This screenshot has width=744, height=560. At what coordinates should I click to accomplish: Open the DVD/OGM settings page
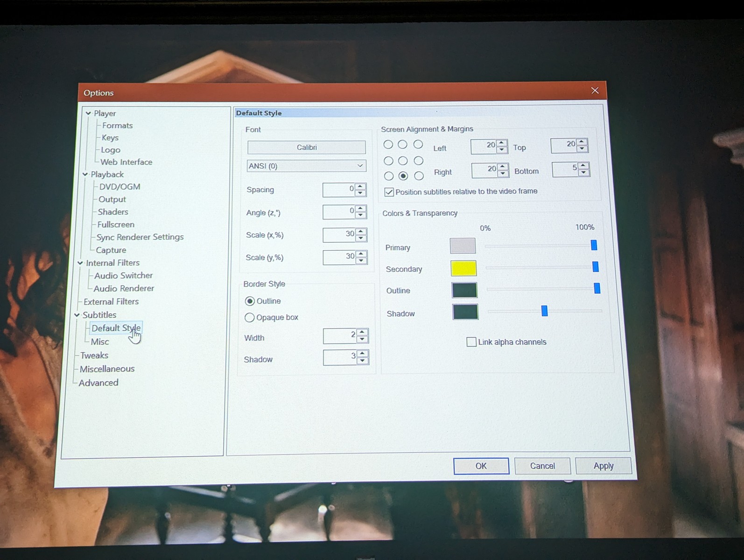119,187
